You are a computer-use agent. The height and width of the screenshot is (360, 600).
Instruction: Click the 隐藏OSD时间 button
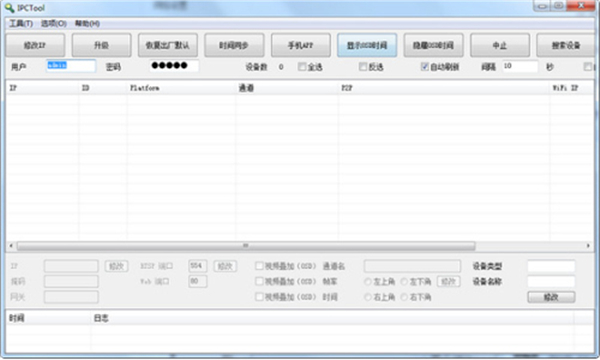pos(433,45)
